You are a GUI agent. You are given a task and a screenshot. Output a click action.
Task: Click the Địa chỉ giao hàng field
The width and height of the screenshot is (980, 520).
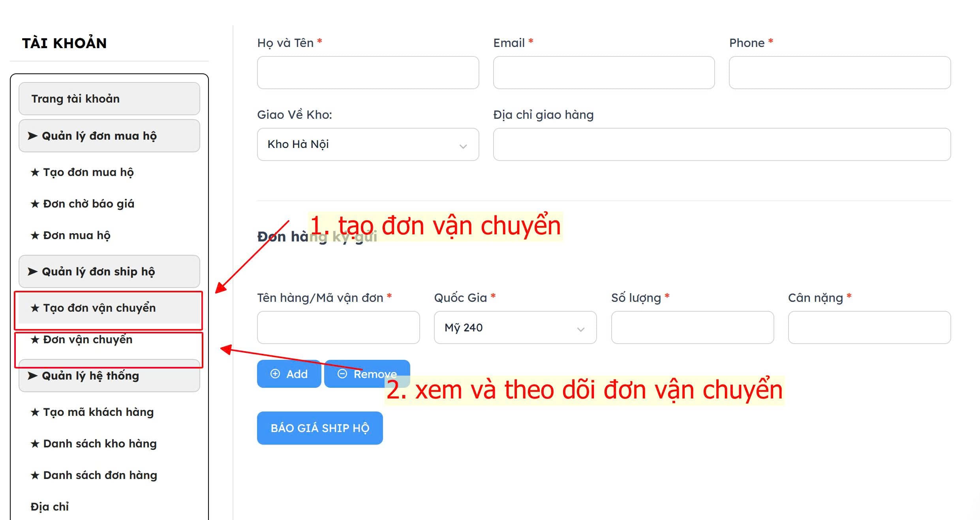tap(722, 144)
